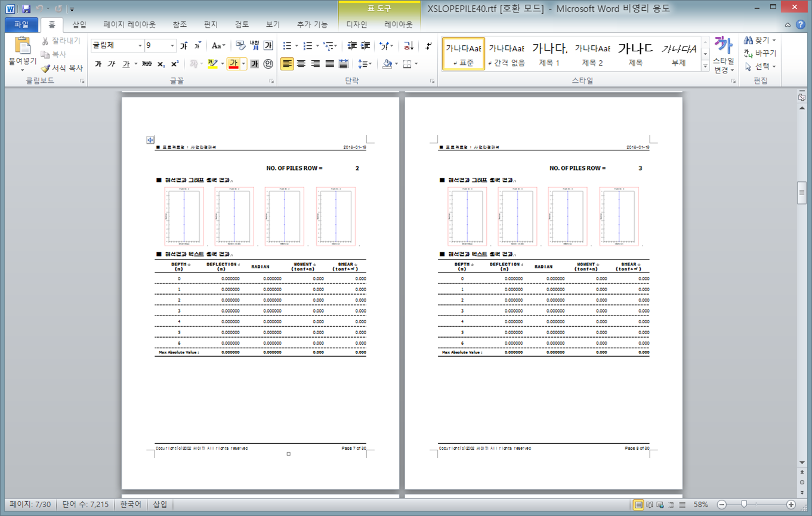812x516 pixels.
Task: Apply the 표준 (Normal) style
Action: tap(464, 54)
